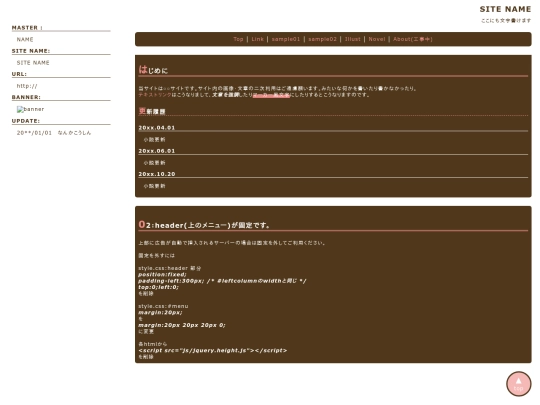The image size is (540, 405).
Task: Click the UPDATE: sidebar label
Action: coord(26,121)
